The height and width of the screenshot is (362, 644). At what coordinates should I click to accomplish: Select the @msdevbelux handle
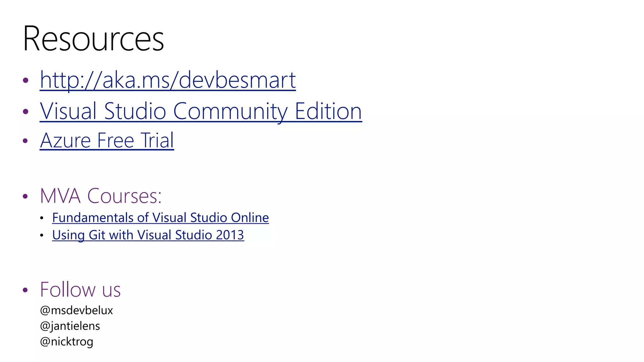pyautogui.click(x=76, y=310)
